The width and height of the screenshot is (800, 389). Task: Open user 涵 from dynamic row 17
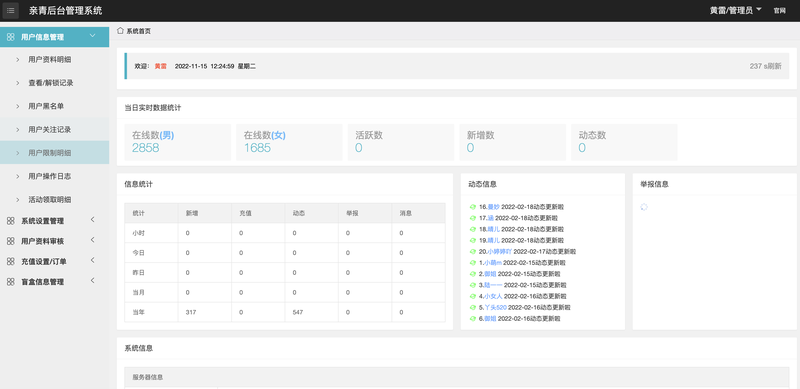490,218
